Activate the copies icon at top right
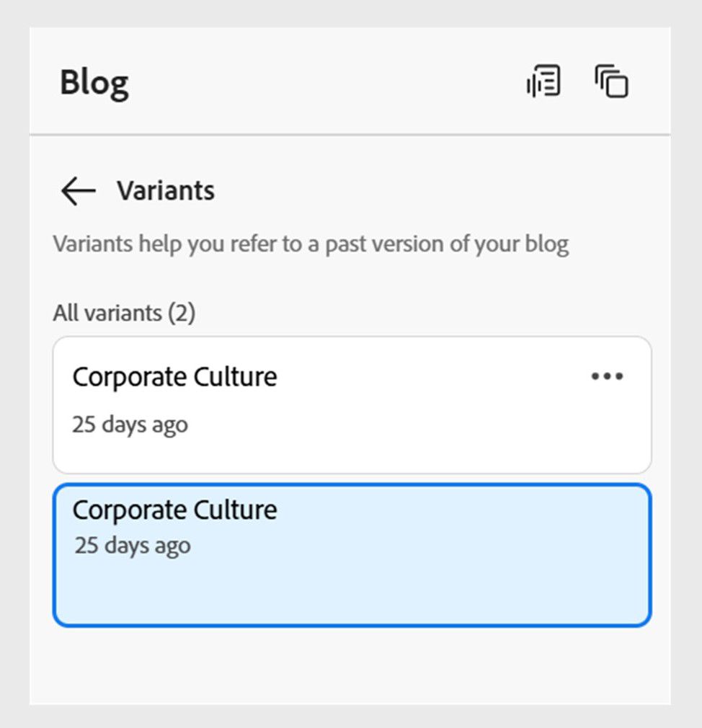 [612, 81]
